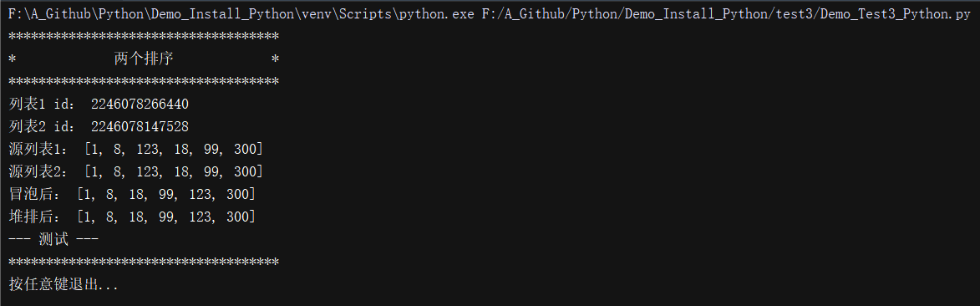Click the left asterisk beside 两个排序
This screenshot has height=306, width=980.
[13, 59]
